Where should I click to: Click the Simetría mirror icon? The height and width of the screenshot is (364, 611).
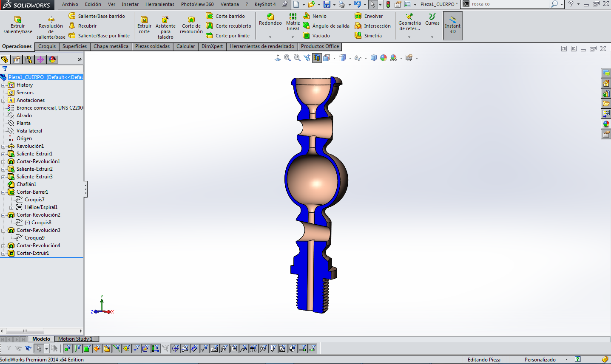[358, 36]
